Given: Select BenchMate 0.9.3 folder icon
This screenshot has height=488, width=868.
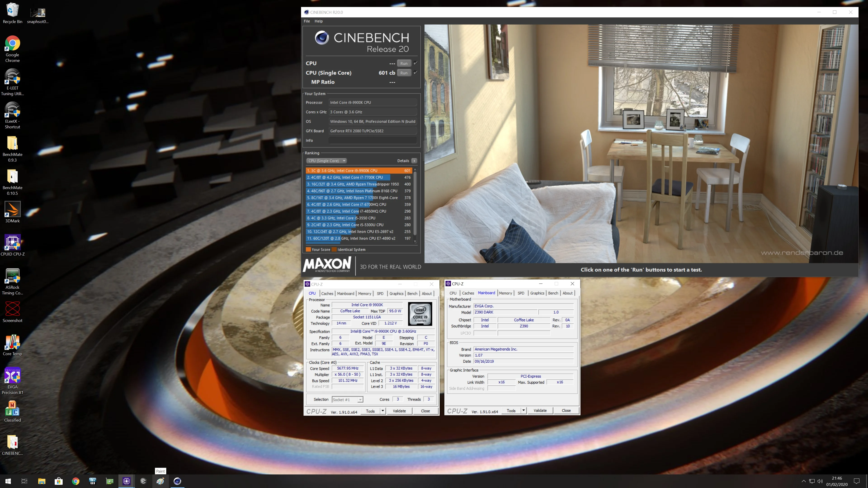Looking at the screenshot, I should (12, 149).
